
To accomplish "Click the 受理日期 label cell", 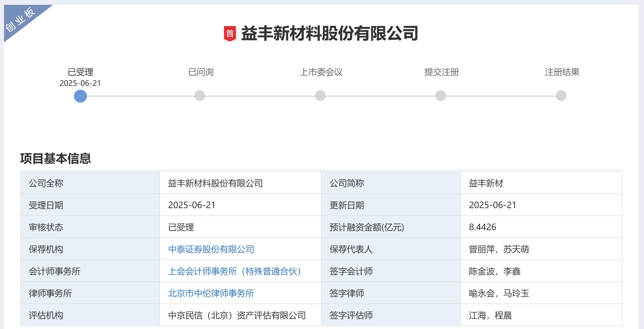I will pyautogui.click(x=90, y=205).
